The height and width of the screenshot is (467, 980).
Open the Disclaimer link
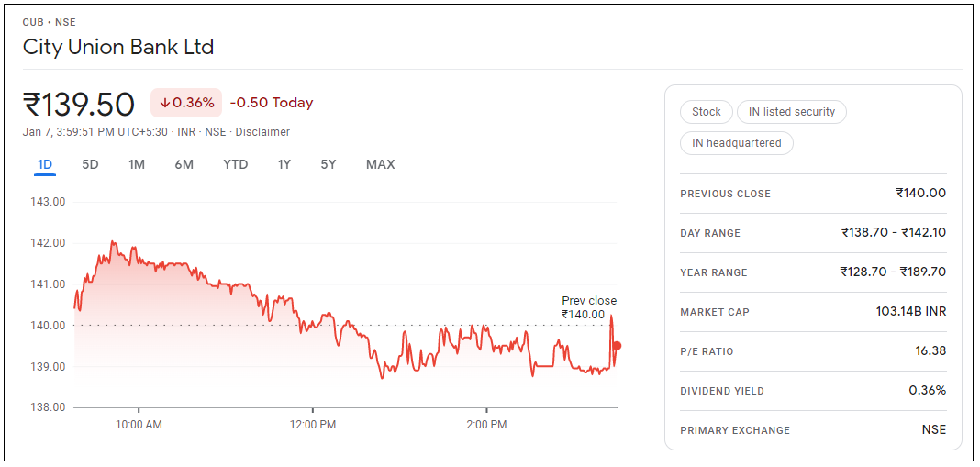point(262,132)
